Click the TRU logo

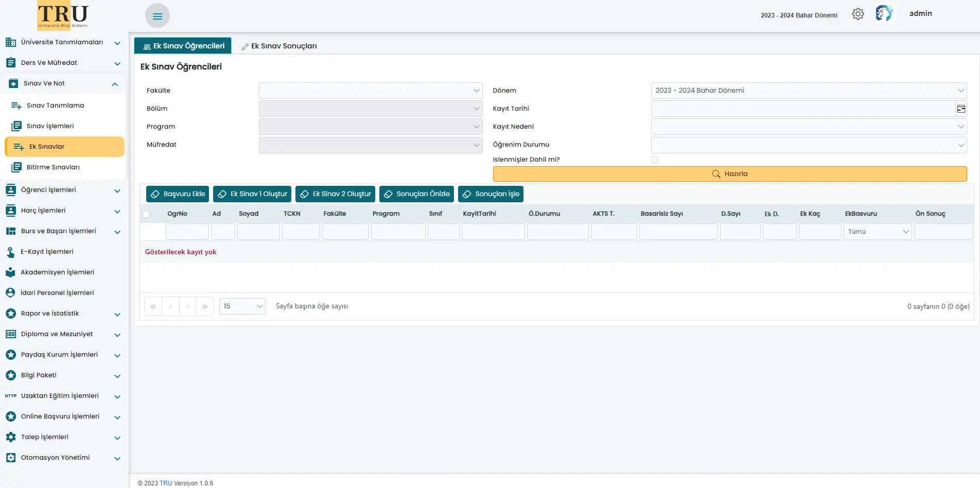[63, 15]
